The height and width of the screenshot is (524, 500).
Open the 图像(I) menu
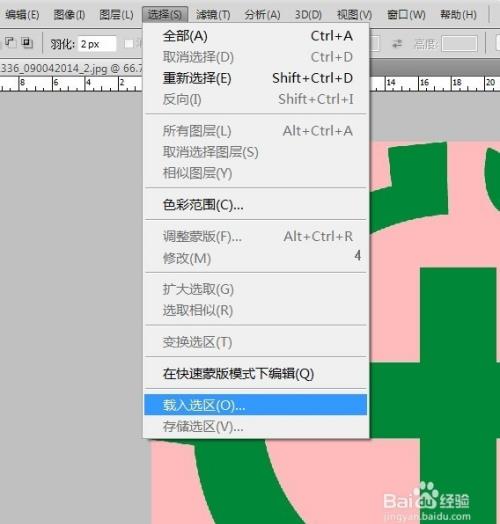(x=69, y=15)
